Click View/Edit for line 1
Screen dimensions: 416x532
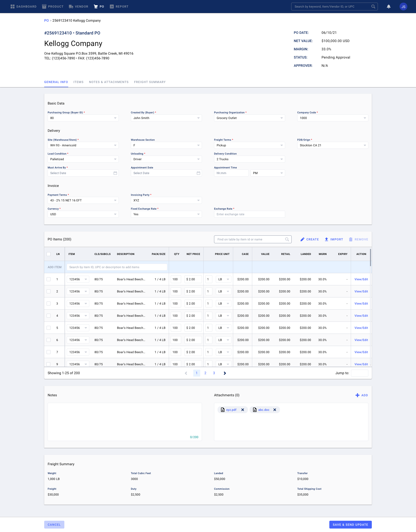361,279
